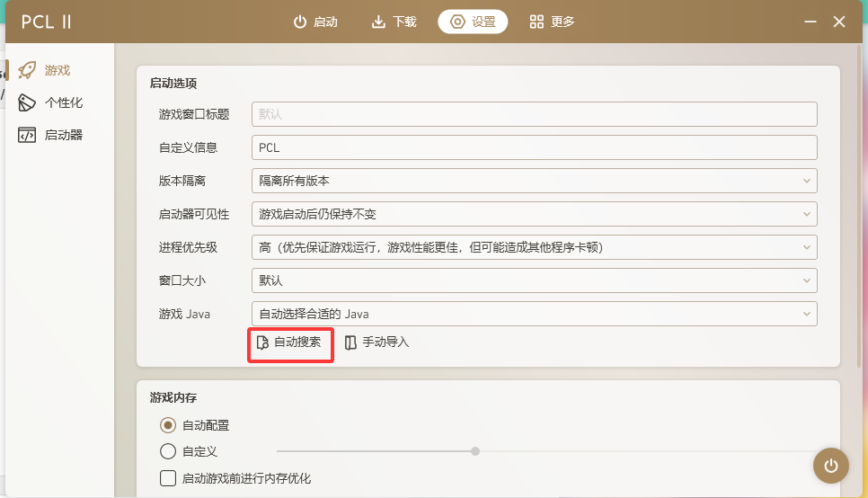Viewport: 868px width, 498px height.
Task: Click the 启动器可见性 label
Action: (194, 214)
